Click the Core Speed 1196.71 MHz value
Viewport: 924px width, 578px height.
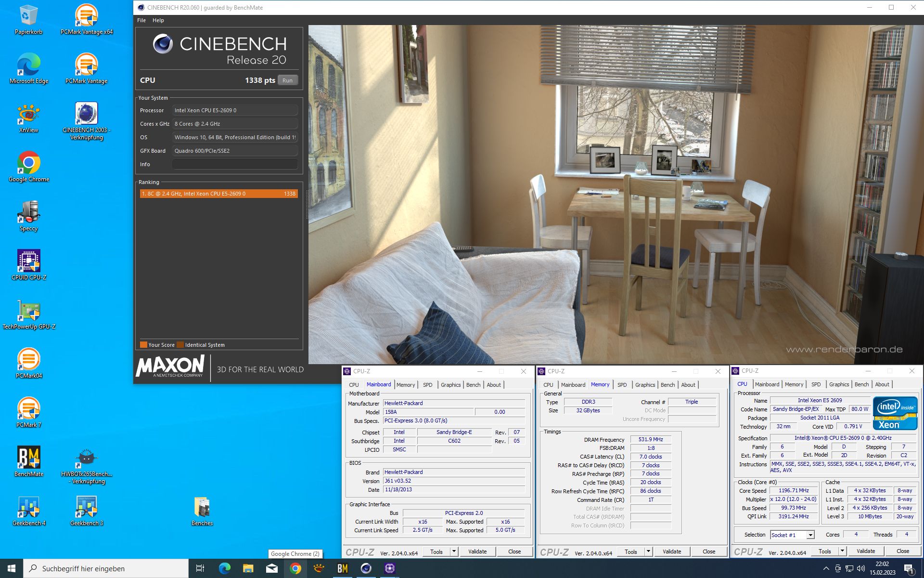tap(794, 491)
